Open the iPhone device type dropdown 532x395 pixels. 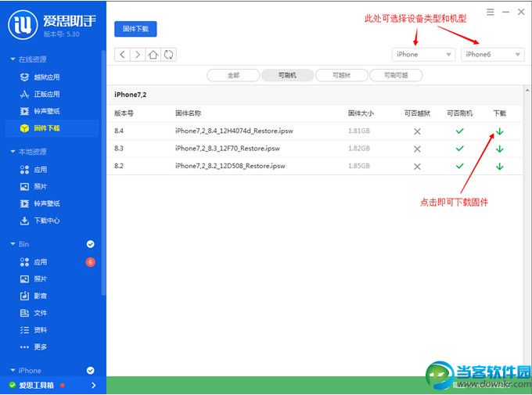point(423,54)
